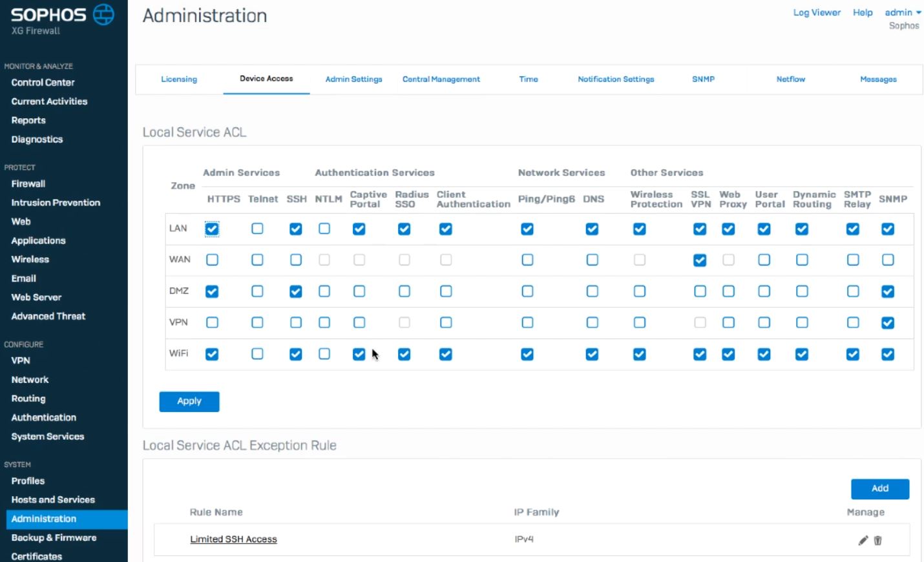
Task: Disable Captive Portal for the WiFi zone
Action: [x=359, y=354]
